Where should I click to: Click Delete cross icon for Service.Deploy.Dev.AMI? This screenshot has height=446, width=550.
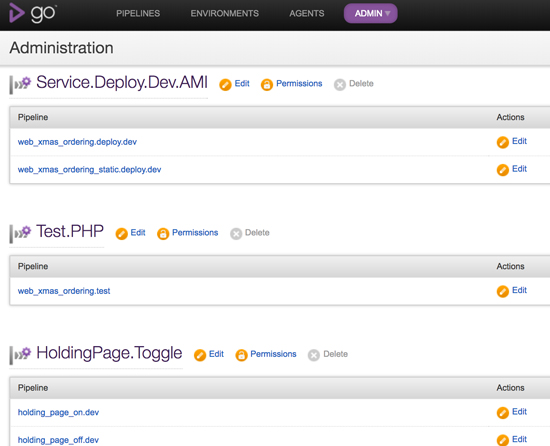[x=340, y=85]
